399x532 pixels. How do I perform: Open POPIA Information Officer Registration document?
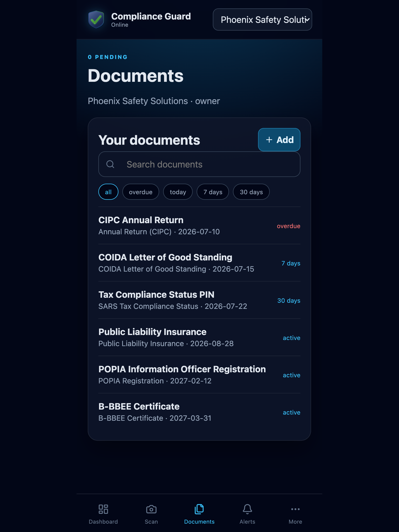pyautogui.click(x=199, y=375)
